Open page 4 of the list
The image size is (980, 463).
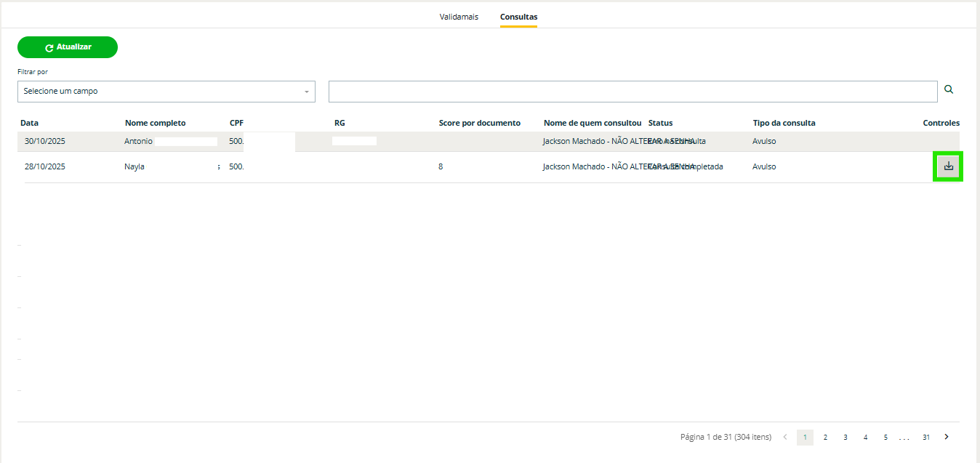tap(865, 437)
